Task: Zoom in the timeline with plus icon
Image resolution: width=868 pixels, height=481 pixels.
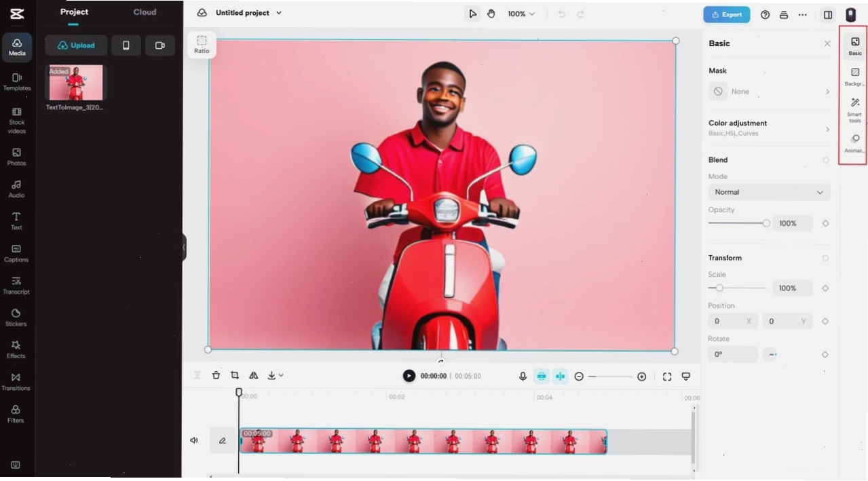Action: (x=642, y=377)
